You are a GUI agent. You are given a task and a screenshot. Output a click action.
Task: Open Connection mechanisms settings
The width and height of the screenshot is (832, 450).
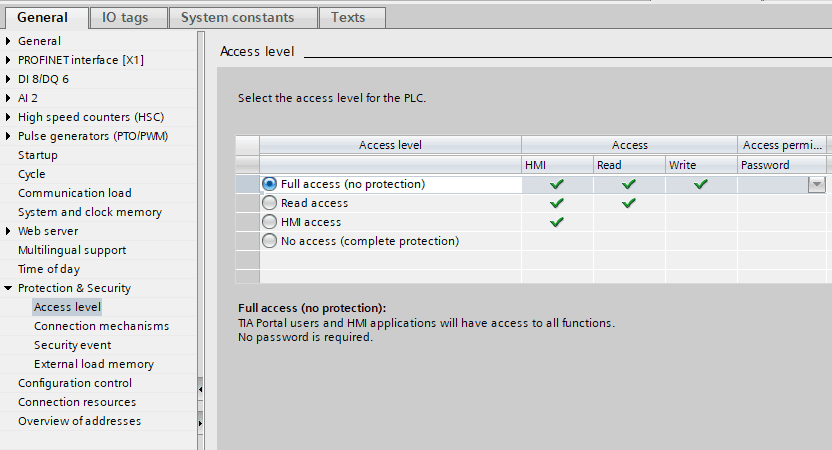101,326
